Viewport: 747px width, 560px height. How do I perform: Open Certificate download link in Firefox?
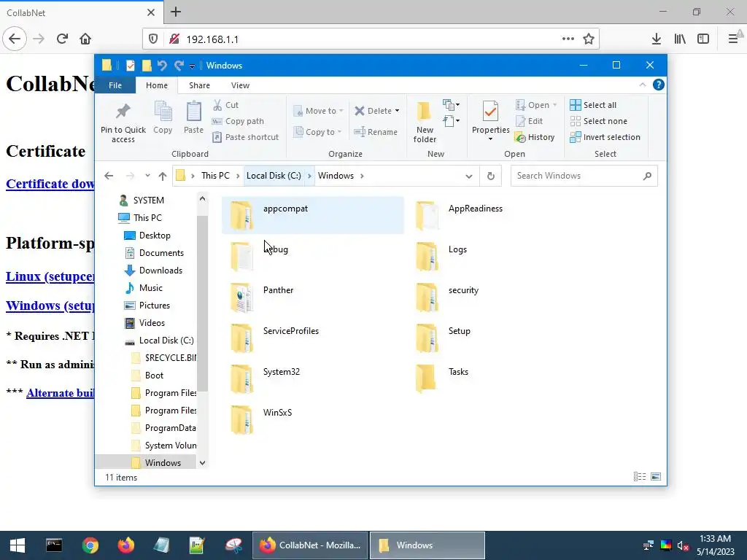(50, 184)
